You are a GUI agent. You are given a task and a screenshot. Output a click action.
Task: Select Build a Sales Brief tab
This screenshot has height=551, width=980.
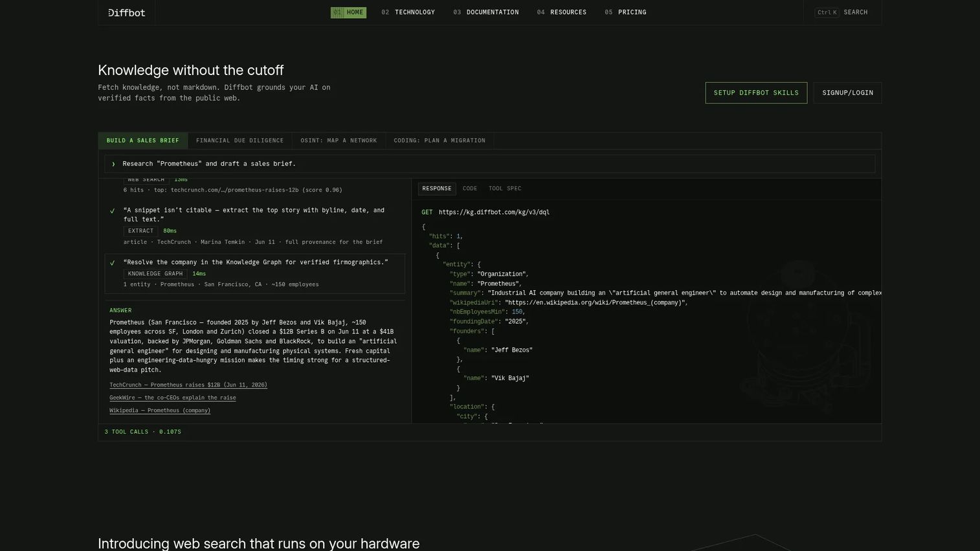[143, 141]
